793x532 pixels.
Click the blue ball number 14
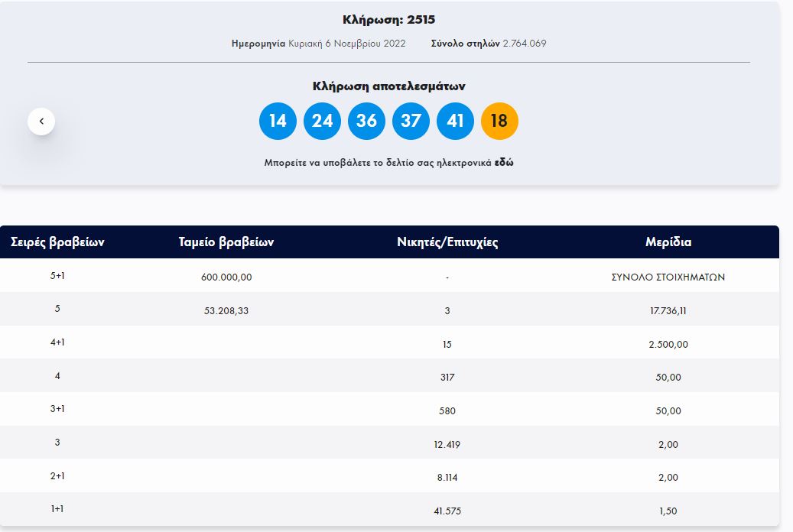coord(278,122)
